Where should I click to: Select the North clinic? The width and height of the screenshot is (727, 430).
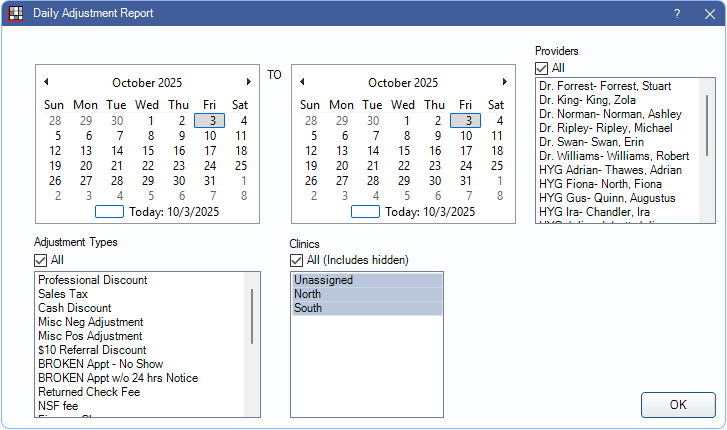(308, 295)
